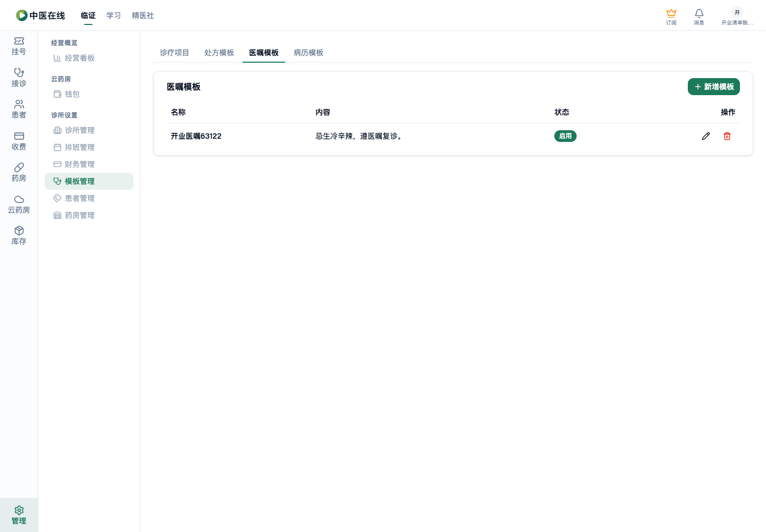Open the 患者 patients sidebar item
766x532 pixels.
point(19,109)
